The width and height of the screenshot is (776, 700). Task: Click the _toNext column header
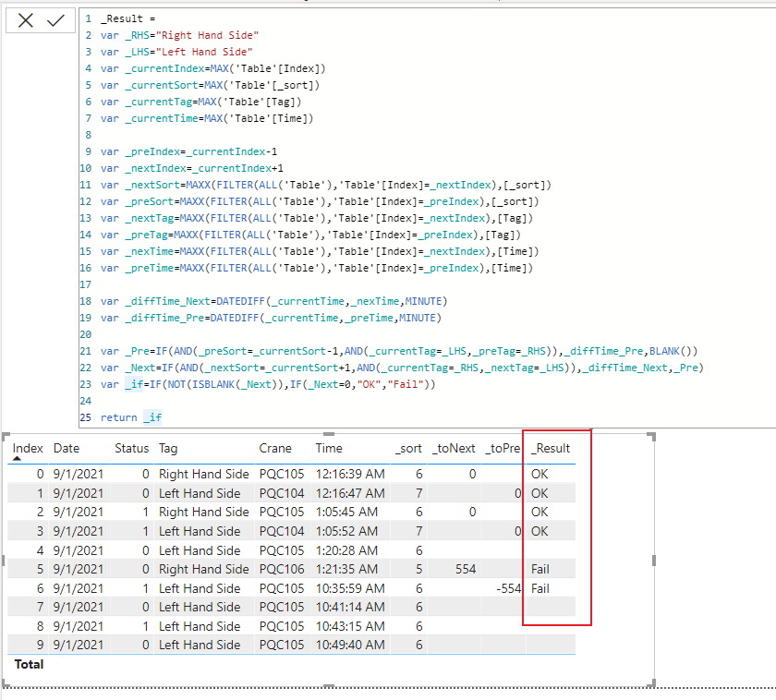(x=454, y=448)
